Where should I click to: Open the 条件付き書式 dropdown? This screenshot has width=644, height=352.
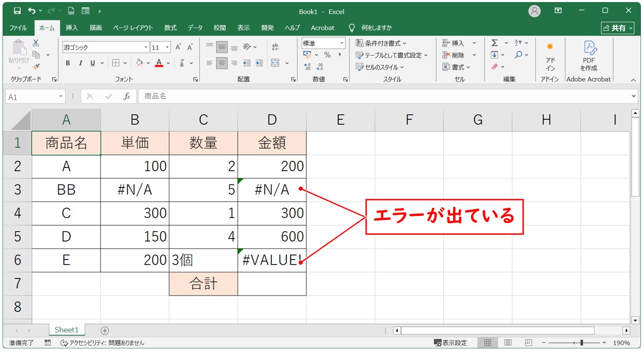(x=381, y=43)
